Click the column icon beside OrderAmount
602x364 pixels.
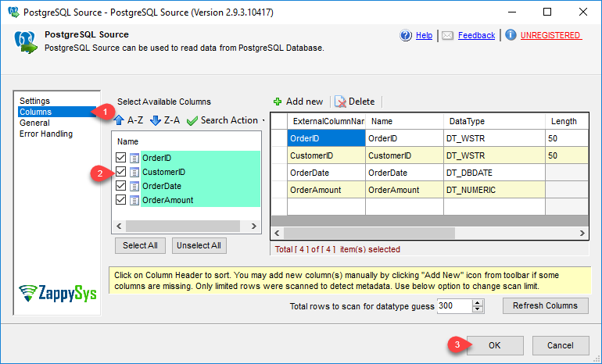134,200
